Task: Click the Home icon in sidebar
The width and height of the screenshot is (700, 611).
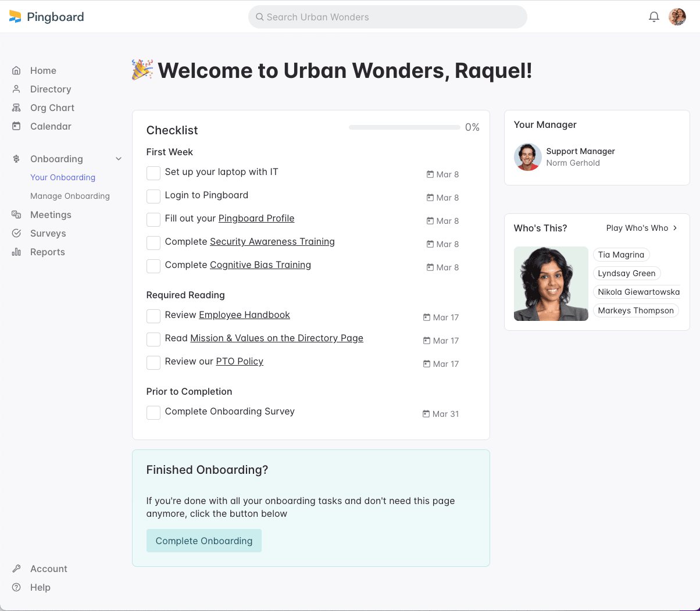Action: coord(16,70)
